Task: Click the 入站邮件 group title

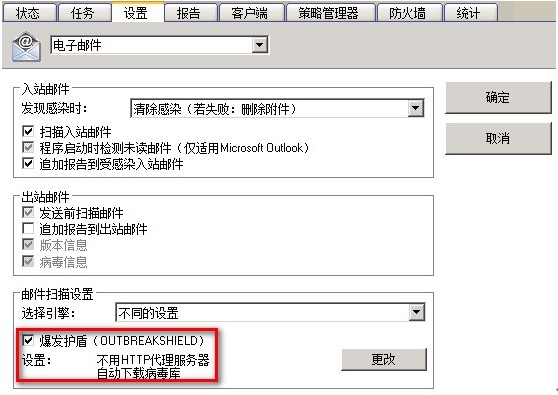Action: (x=45, y=89)
